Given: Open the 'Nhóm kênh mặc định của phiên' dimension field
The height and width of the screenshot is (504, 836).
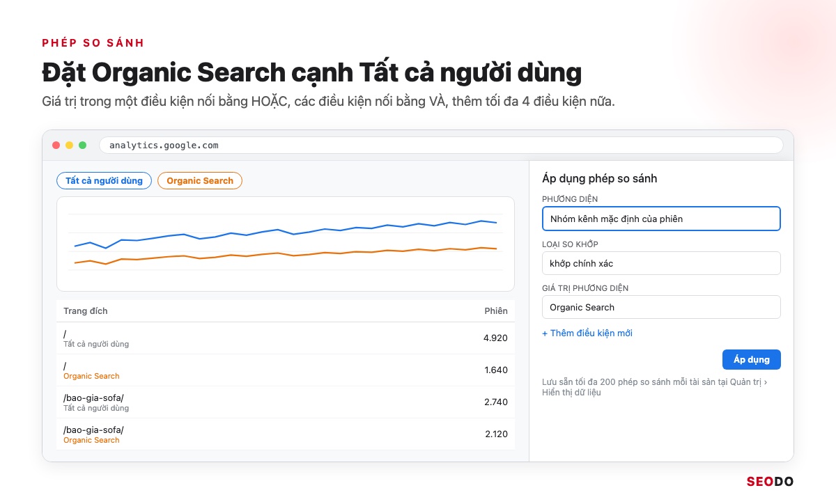Looking at the screenshot, I should (661, 219).
